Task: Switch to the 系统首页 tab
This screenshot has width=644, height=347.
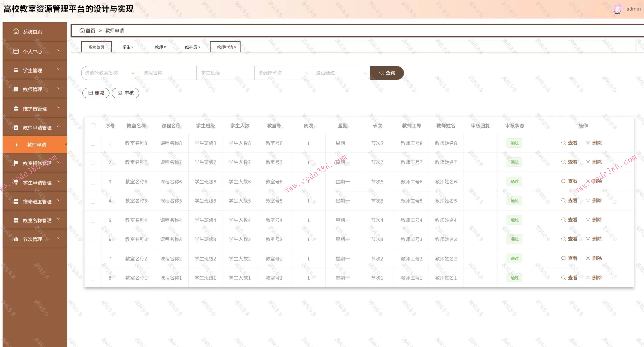Action: [96, 47]
